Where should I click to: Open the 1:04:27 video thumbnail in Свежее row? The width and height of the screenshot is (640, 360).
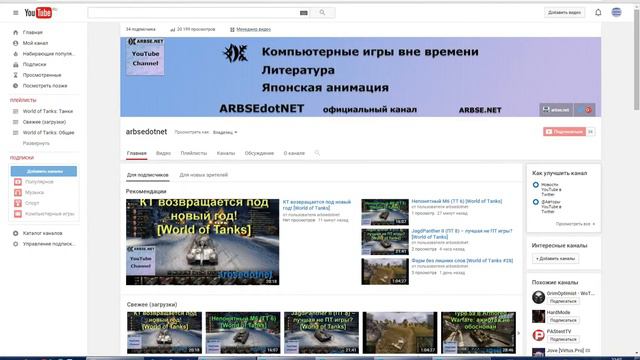click(x=400, y=333)
